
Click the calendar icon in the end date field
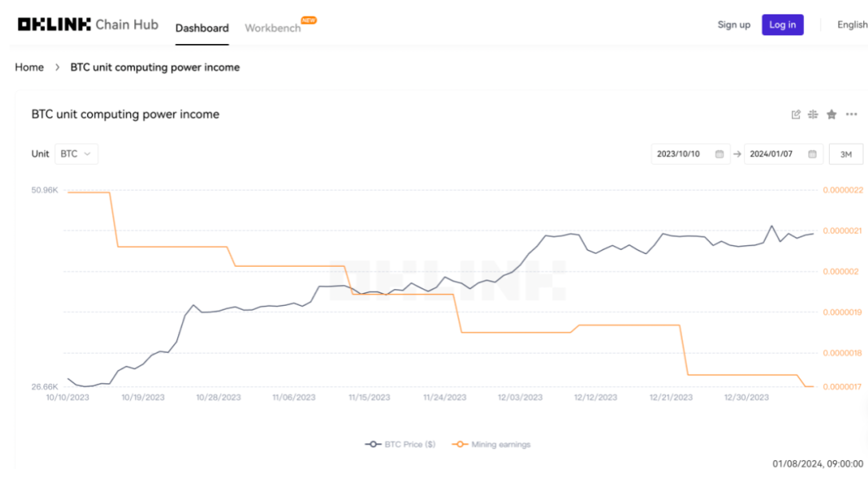pos(812,154)
